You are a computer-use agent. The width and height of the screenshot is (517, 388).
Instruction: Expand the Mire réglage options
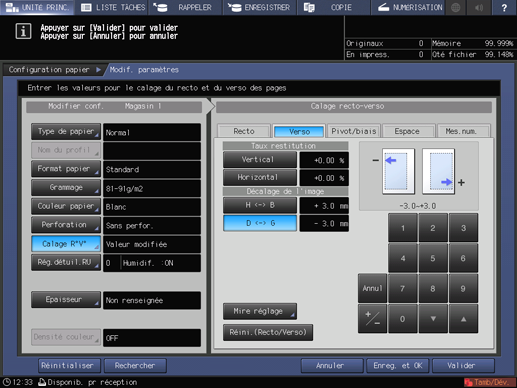[260, 311]
